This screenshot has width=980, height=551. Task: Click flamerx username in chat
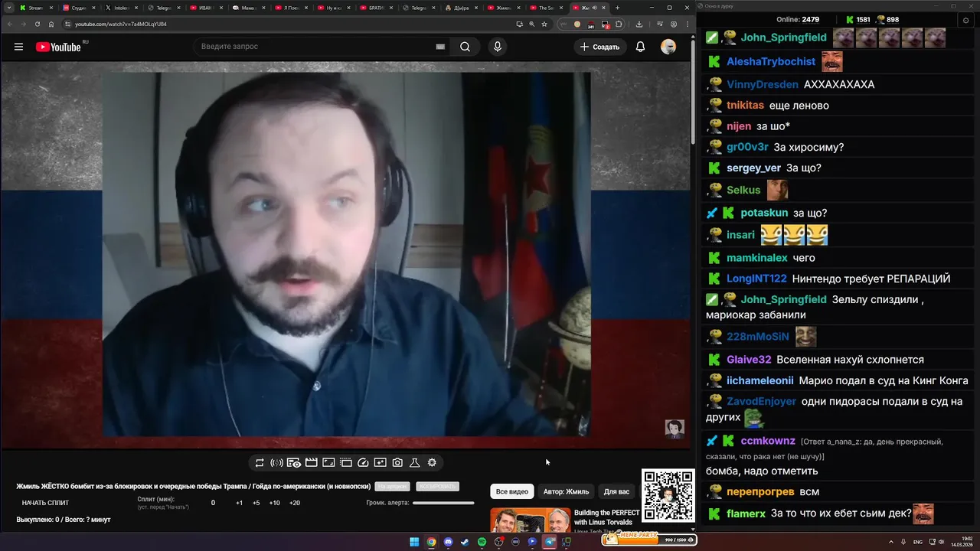point(746,514)
